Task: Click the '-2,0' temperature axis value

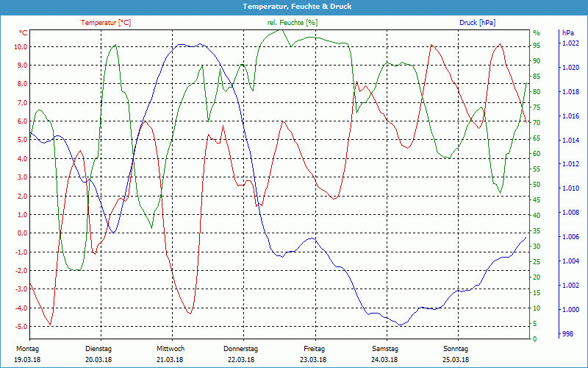Action: coord(21,270)
